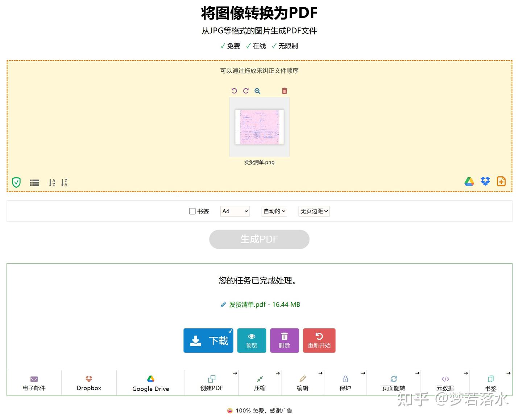Screen dimensions: 522x420
Task: Click the 发货清单.pdf - 16.44 MB link
Action: [x=265, y=305]
